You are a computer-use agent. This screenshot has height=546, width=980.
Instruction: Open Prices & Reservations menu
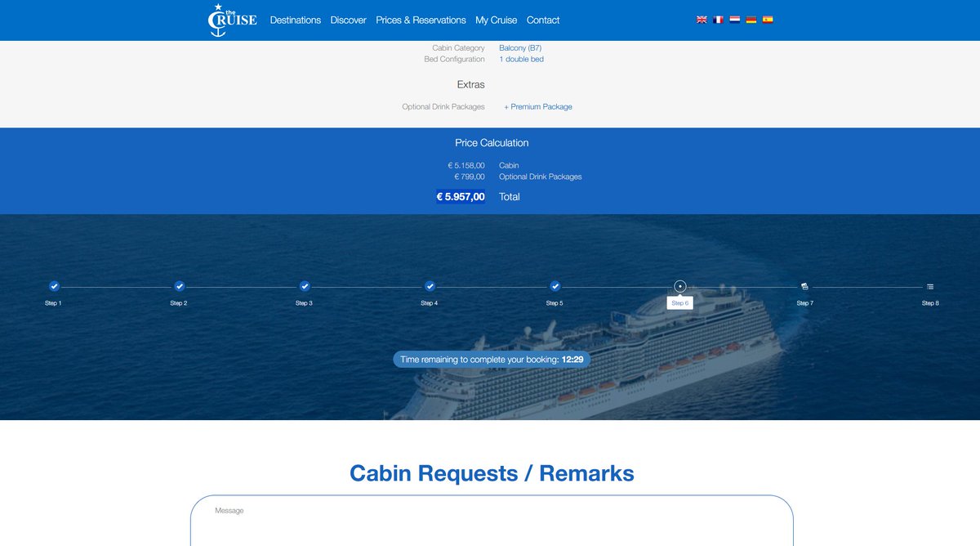pyautogui.click(x=421, y=20)
